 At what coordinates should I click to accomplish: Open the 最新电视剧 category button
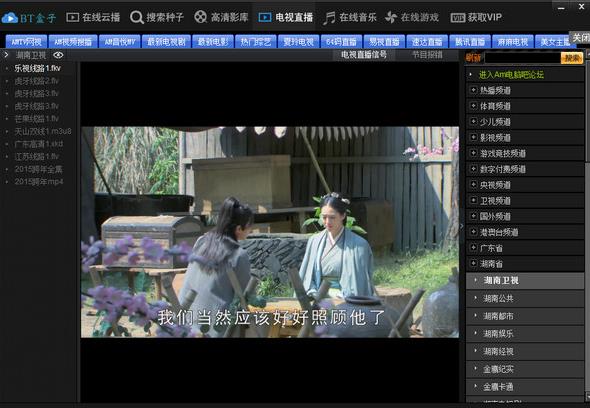(166, 42)
